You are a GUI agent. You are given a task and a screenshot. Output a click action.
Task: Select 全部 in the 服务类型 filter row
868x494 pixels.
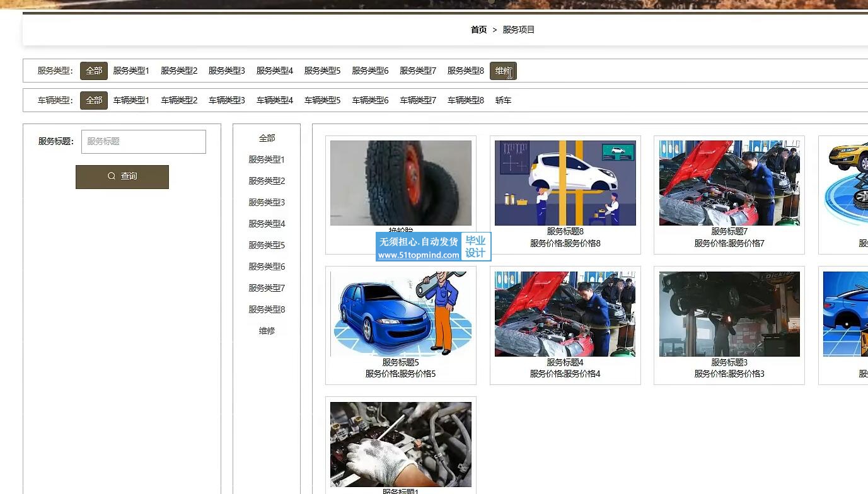[x=94, y=71]
